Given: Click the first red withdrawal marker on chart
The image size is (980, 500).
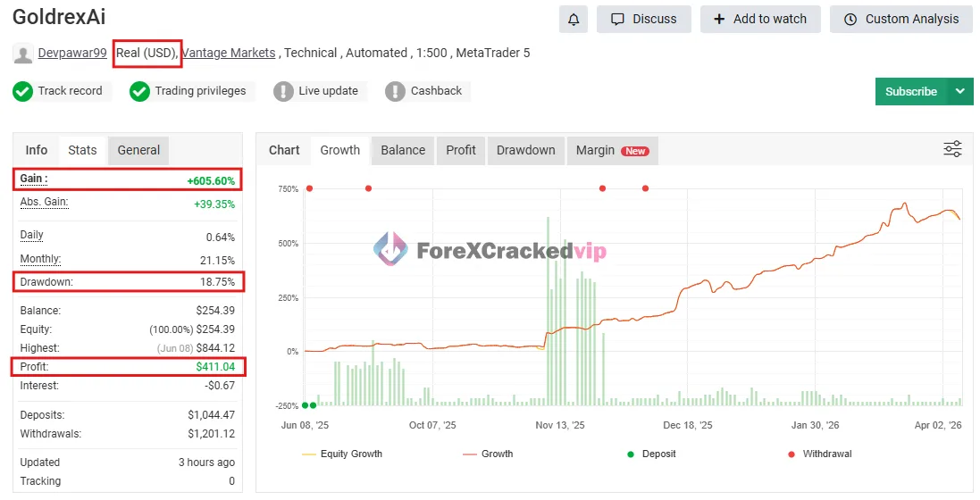Looking at the screenshot, I should coord(309,188).
